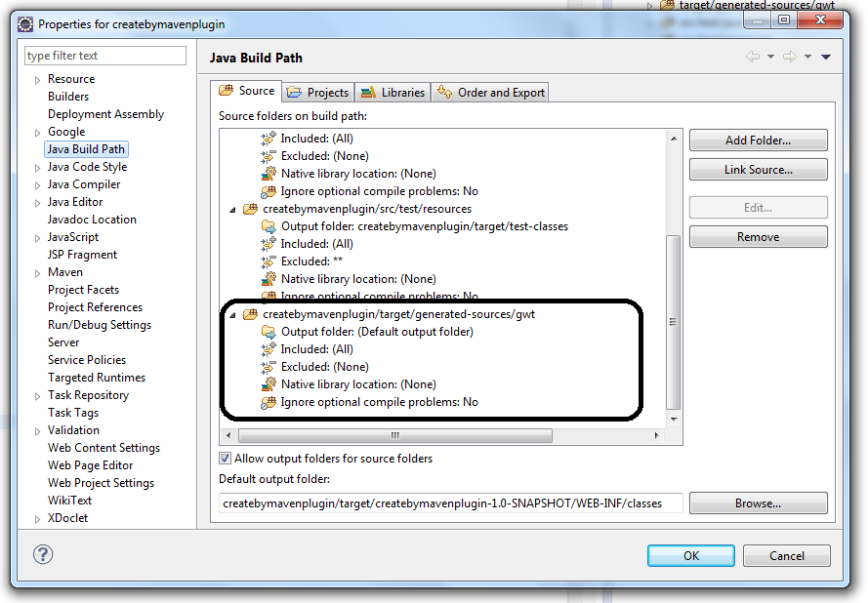The height and width of the screenshot is (603, 868).
Task: Expand the Resource category
Action: 37,80
